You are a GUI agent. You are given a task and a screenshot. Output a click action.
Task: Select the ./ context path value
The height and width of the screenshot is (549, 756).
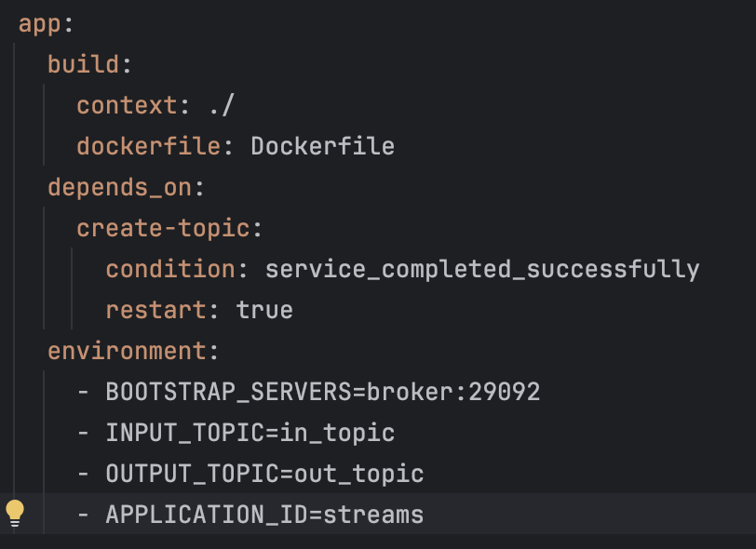click(223, 104)
